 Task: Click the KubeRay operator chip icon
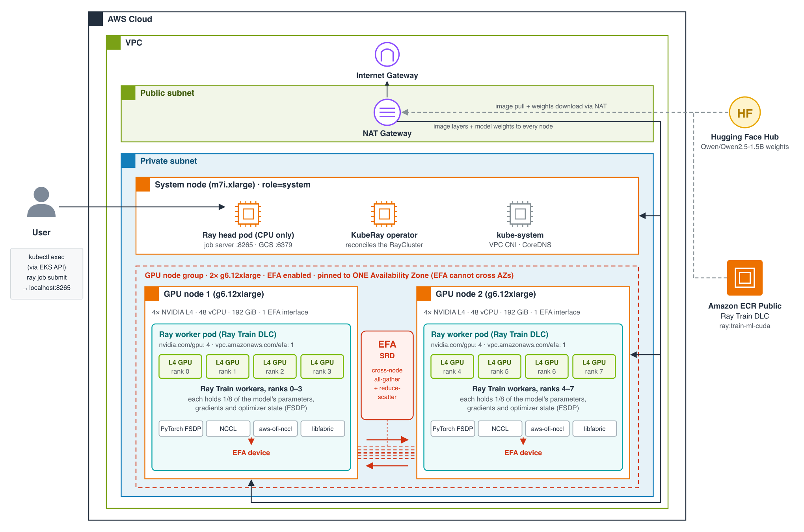pyautogui.click(x=384, y=214)
